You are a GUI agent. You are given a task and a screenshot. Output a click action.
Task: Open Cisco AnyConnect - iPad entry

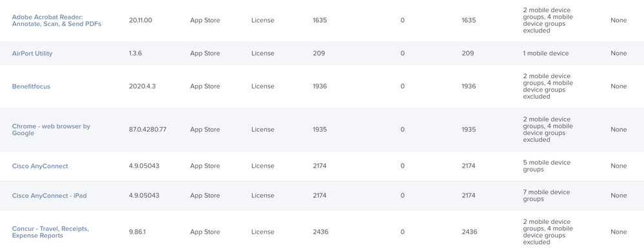(49, 196)
